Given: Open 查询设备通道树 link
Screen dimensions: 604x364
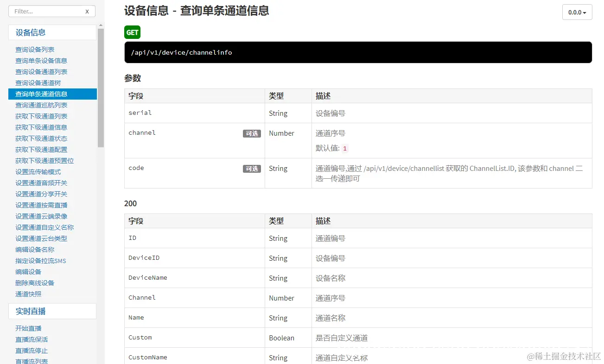Looking at the screenshot, I should [38, 83].
